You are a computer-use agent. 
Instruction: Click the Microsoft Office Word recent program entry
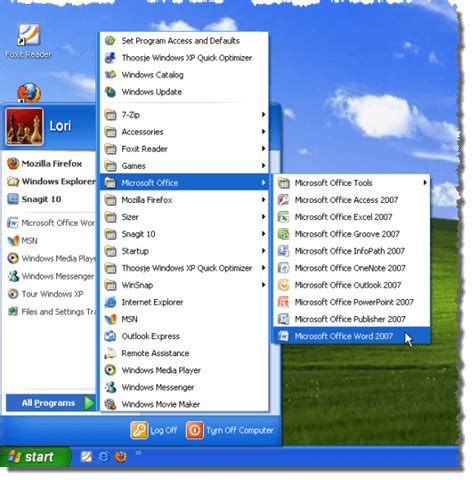tap(51, 223)
